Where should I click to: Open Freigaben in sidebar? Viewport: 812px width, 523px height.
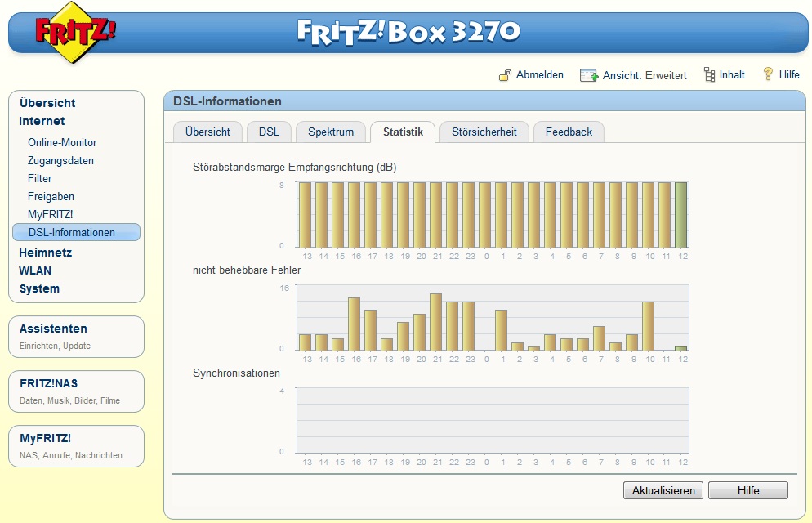tap(51, 197)
